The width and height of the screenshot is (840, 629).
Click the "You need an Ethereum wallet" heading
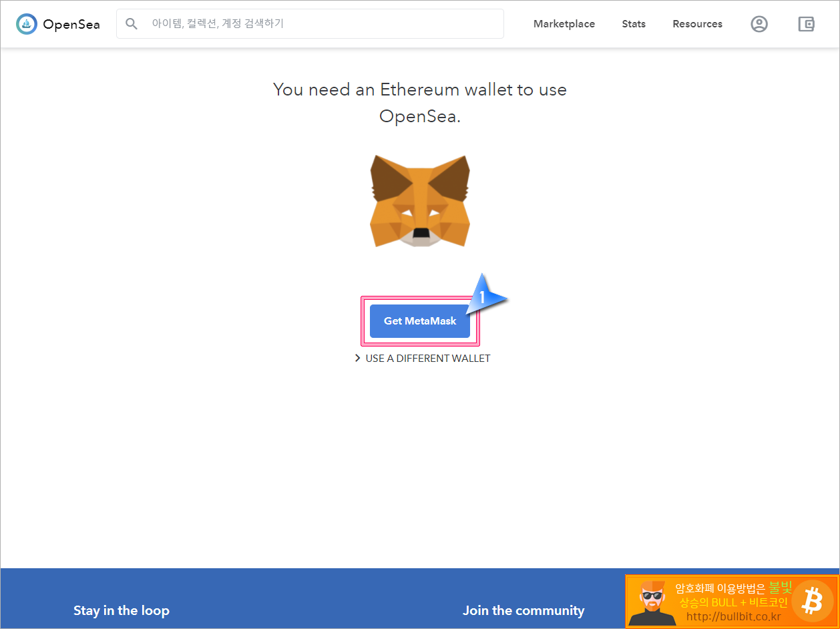(x=420, y=103)
